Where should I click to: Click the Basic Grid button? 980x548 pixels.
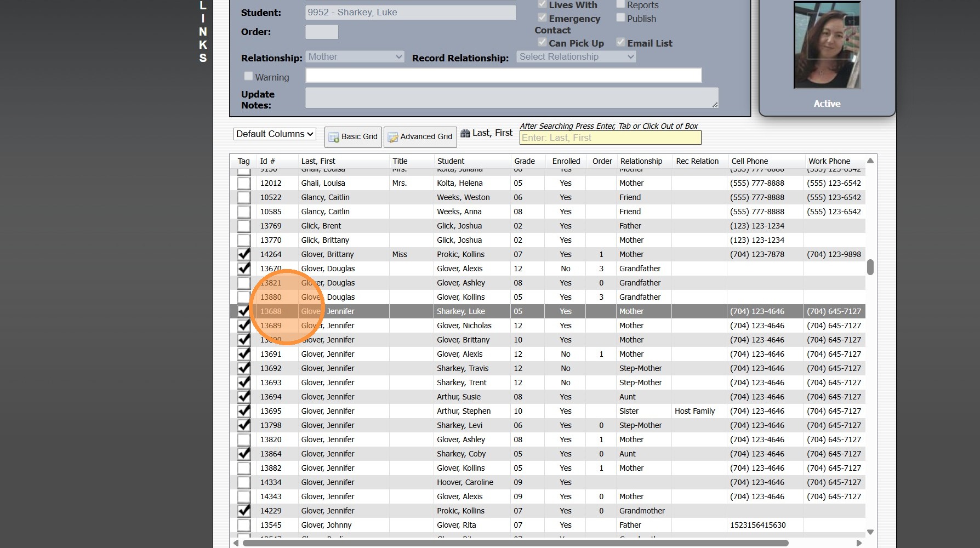point(353,137)
